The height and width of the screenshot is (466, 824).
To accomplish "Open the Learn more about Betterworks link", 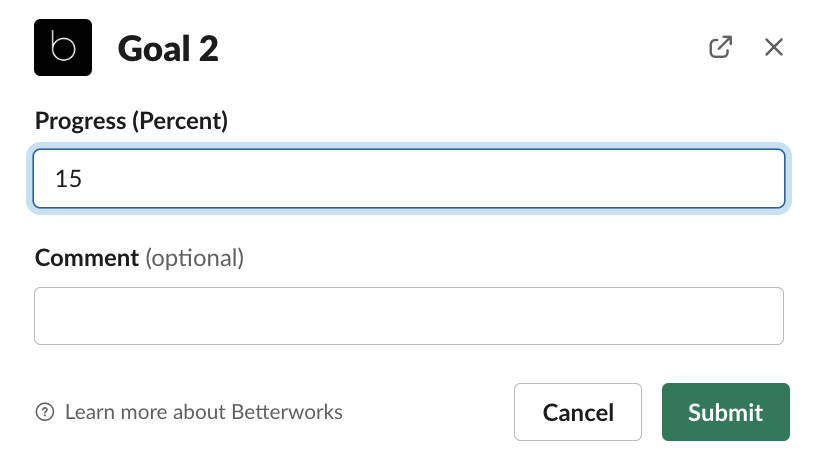I will (x=204, y=412).
